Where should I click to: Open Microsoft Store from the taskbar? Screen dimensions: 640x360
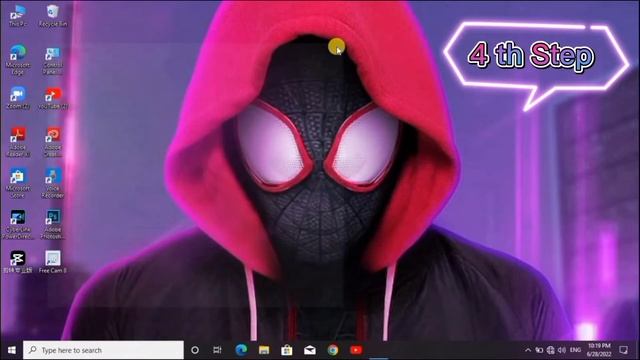287,350
